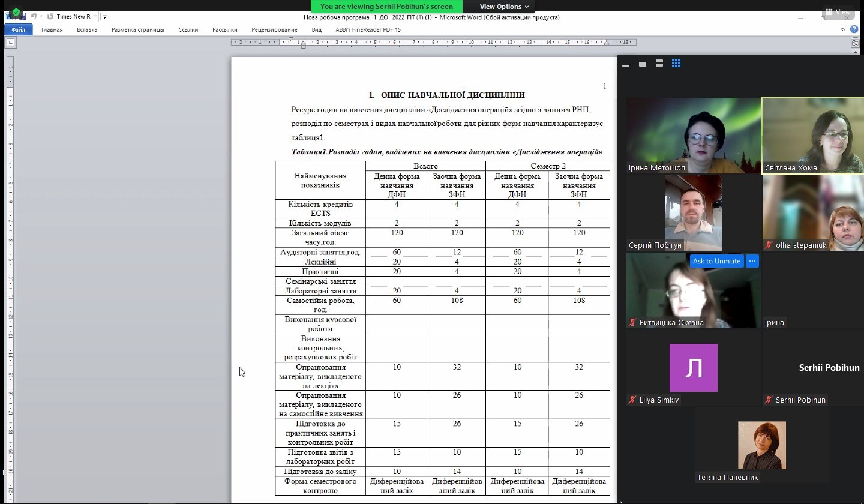Open the Times New Roman font dropdown
Screen dimensions: 864x504
[95, 17]
